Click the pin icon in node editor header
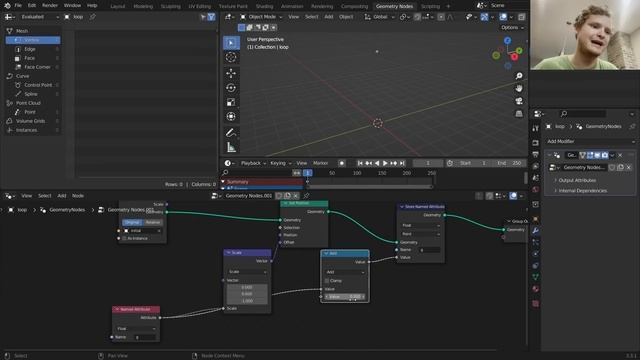Viewport: 640px width, 360px height. point(306,196)
